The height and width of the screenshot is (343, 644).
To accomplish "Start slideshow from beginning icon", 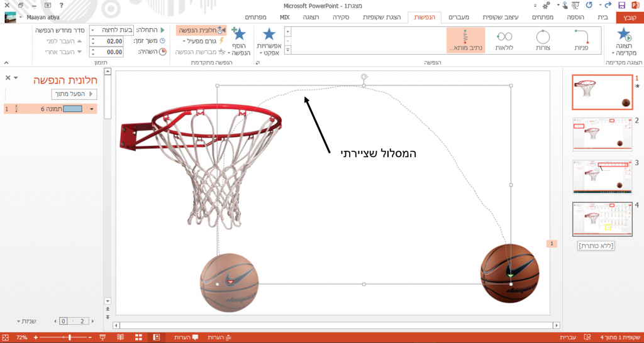I will click(x=575, y=5).
